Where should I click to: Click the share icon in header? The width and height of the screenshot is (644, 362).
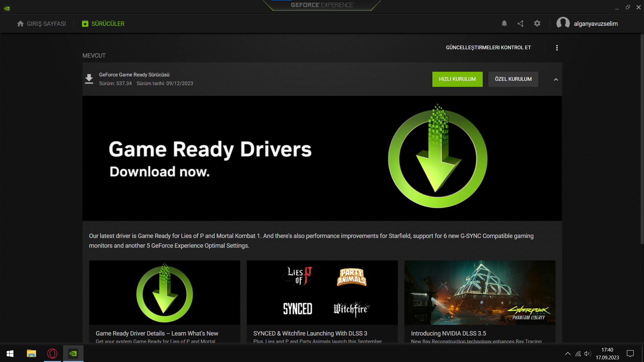point(521,23)
